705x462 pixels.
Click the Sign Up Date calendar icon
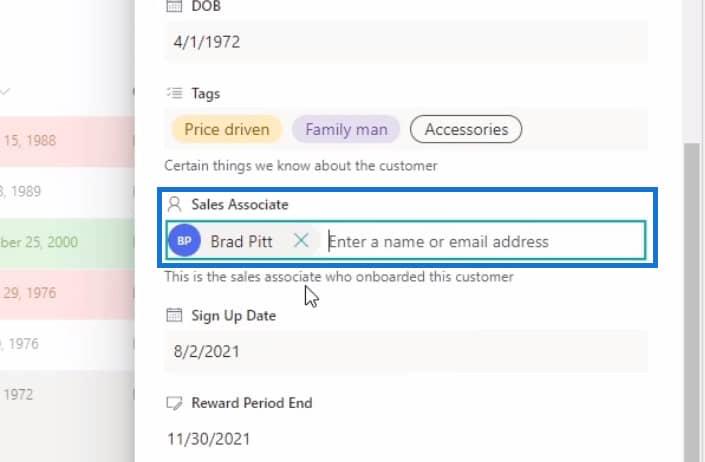point(174,316)
